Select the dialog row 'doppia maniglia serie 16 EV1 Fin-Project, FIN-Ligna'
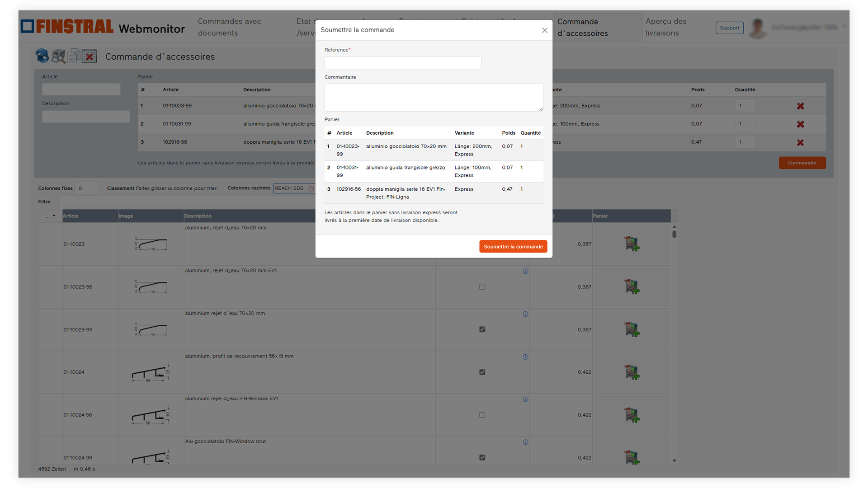This screenshot has width=868, height=488. coord(434,193)
